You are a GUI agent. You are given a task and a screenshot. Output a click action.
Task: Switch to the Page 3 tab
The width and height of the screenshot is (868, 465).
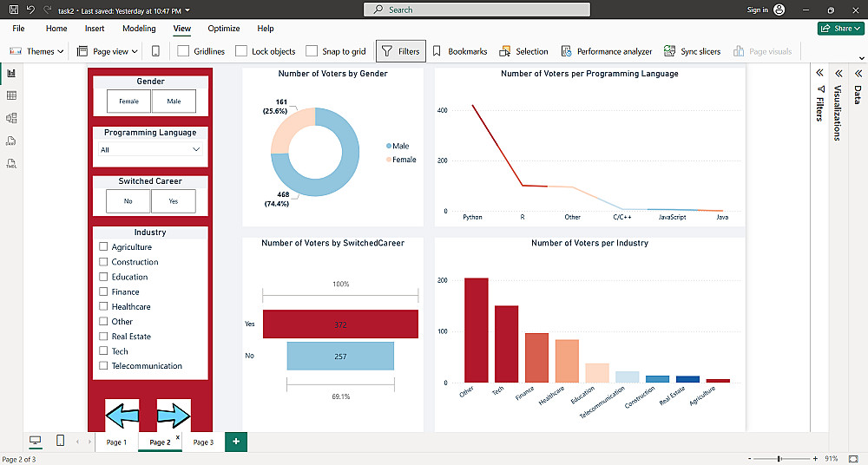pyautogui.click(x=203, y=442)
